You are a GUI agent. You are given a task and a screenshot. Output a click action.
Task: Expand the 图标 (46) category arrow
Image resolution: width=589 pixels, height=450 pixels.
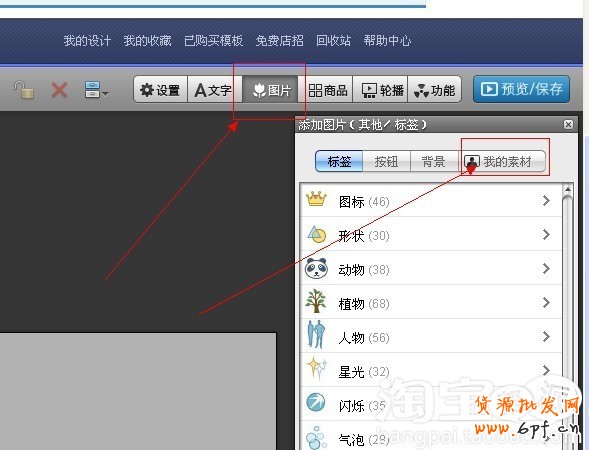point(546,201)
